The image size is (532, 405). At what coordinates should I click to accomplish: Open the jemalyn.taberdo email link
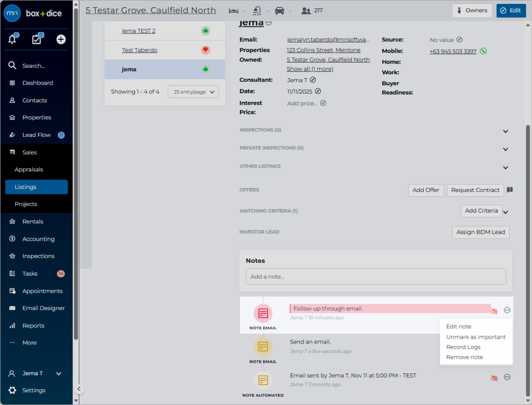click(x=328, y=40)
